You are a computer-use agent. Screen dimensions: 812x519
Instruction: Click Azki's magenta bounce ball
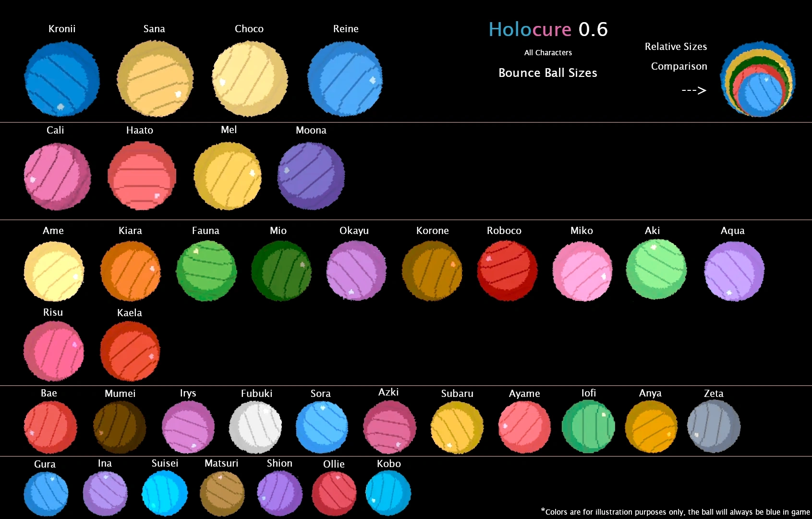click(389, 427)
